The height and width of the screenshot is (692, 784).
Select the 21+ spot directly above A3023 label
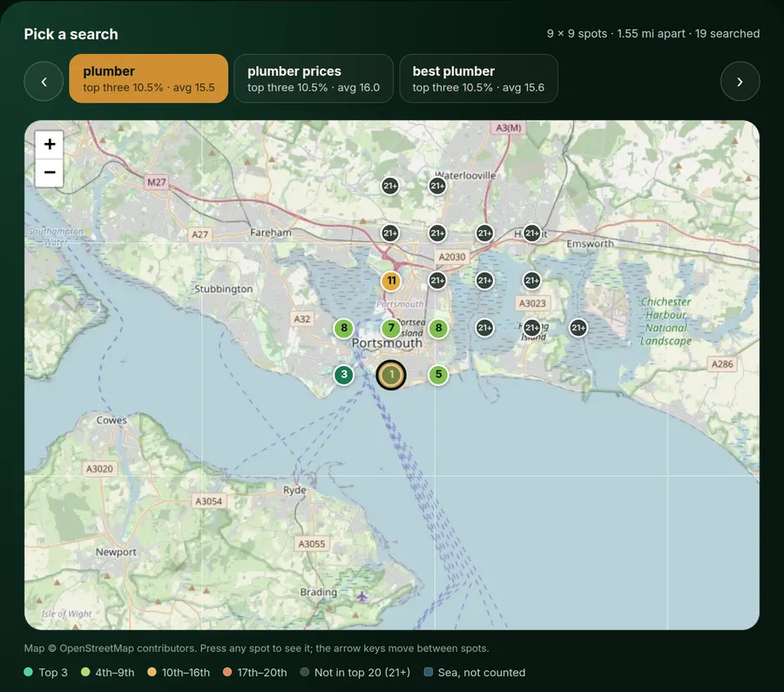click(x=532, y=281)
